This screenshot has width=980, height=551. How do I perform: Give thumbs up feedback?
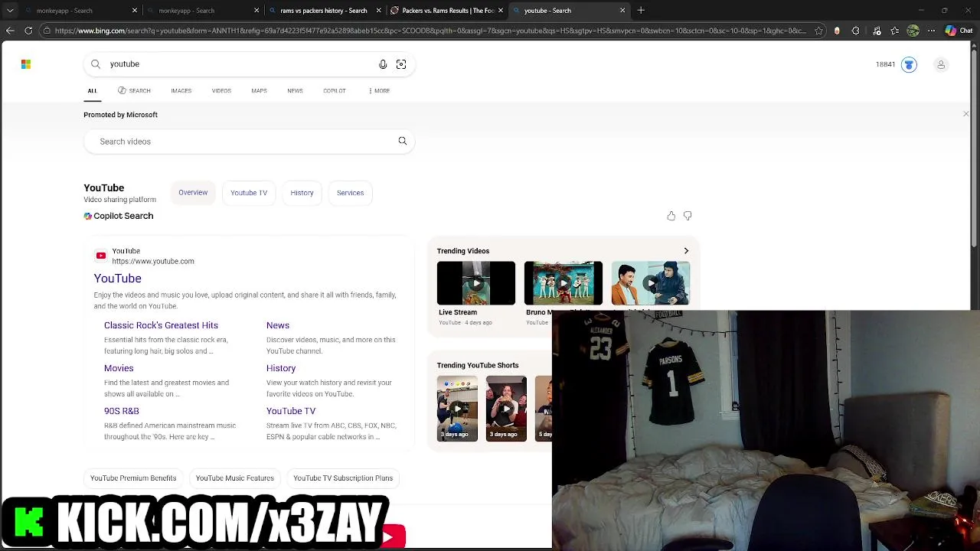coord(671,217)
